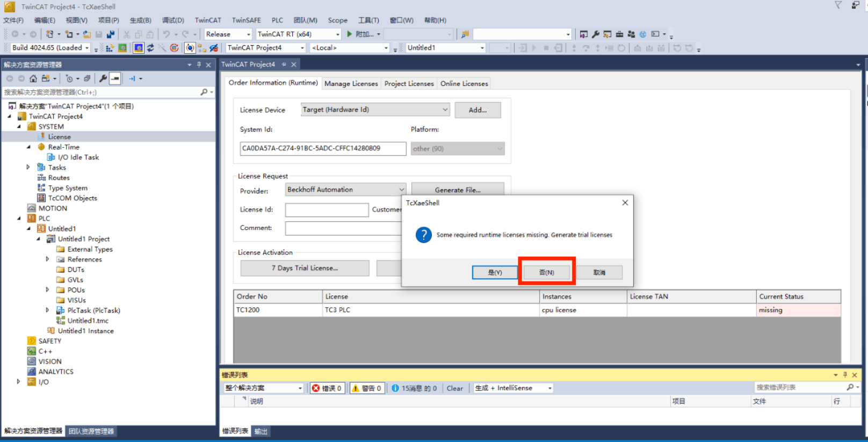Click the green Start play icon
Viewport: 868px width, 442px height.
(x=349, y=34)
